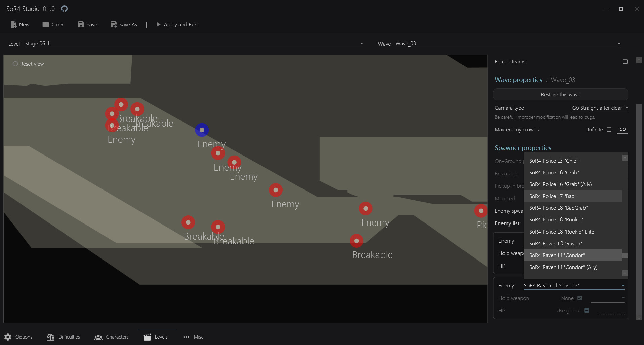The height and width of the screenshot is (345, 644).
Task: Tick the Infinite enemy crowds checkbox
Action: point(609,129)
